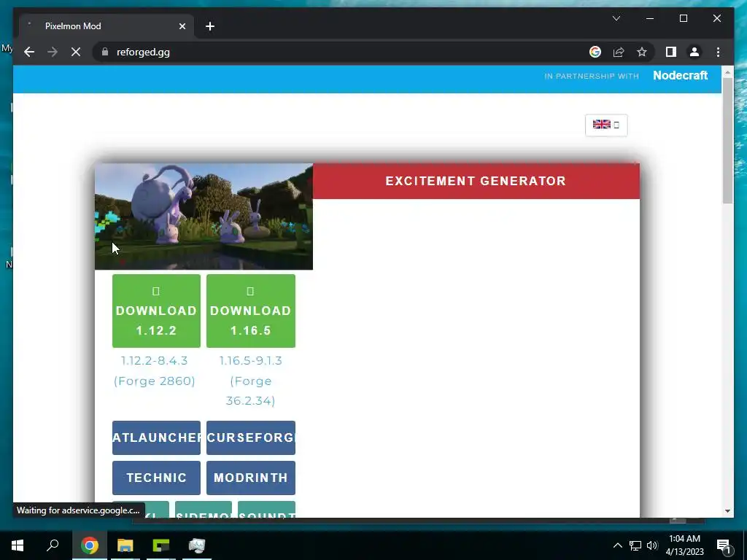Open the 1.16.5-9.1.3 Forge 36.2.34 link
This screenshot has width=747, height=560.
click(251, 381)
